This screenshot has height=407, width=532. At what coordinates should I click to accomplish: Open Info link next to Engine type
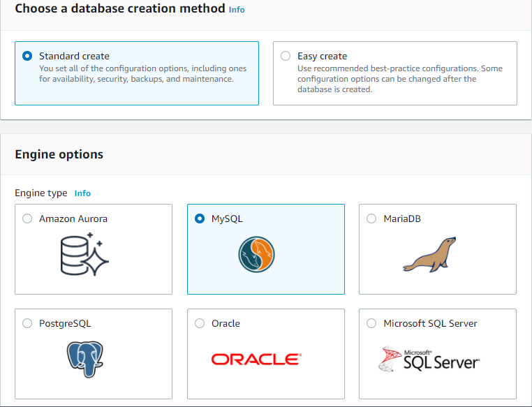tap(82, 193)
